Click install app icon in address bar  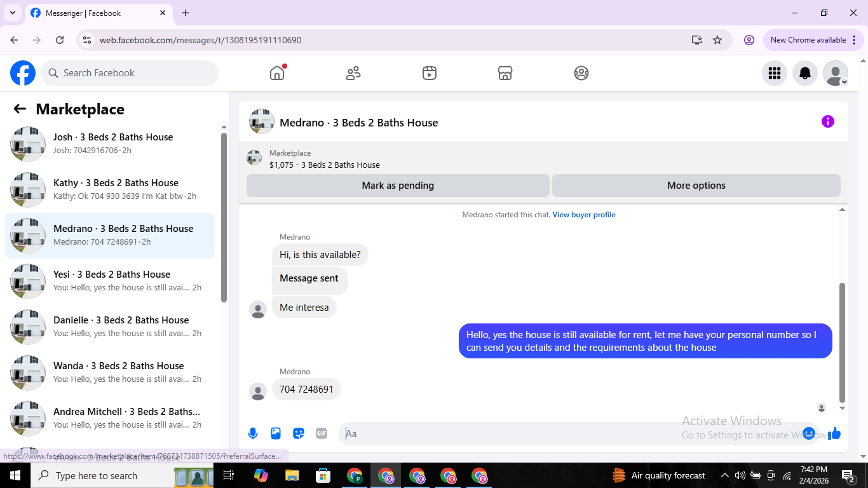[697, 40]
